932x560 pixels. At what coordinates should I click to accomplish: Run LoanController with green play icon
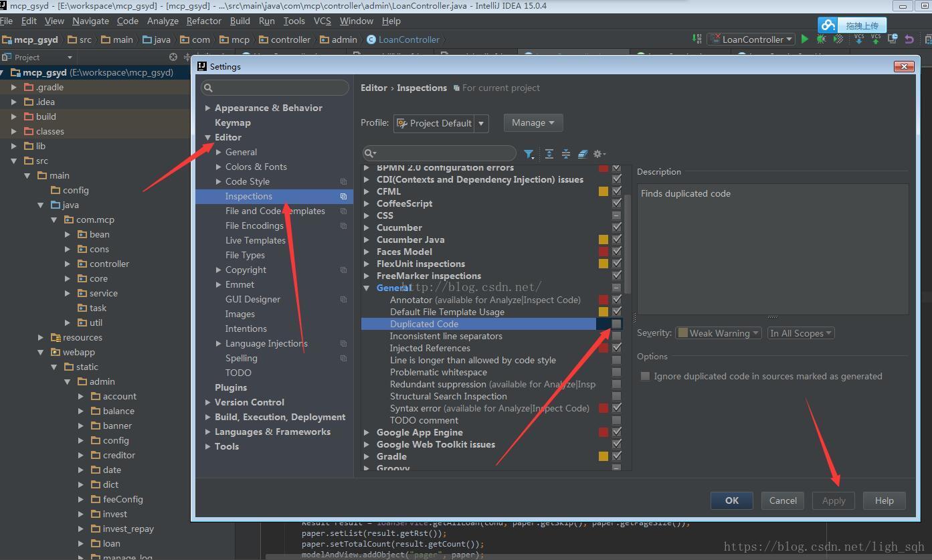pyautogui.click(x=805, y=39)
